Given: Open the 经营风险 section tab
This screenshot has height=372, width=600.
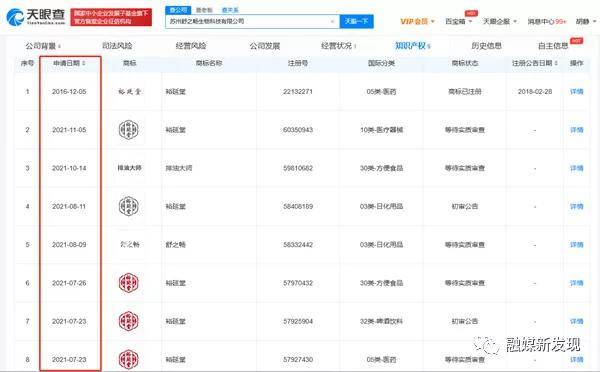Looking at the screenshot, I should coord(191,46).
